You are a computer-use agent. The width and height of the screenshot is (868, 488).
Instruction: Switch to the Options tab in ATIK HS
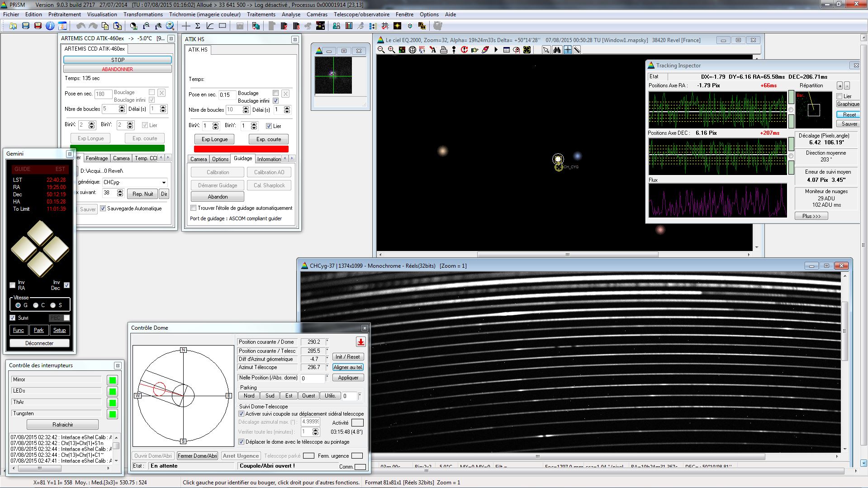point(220,159)
